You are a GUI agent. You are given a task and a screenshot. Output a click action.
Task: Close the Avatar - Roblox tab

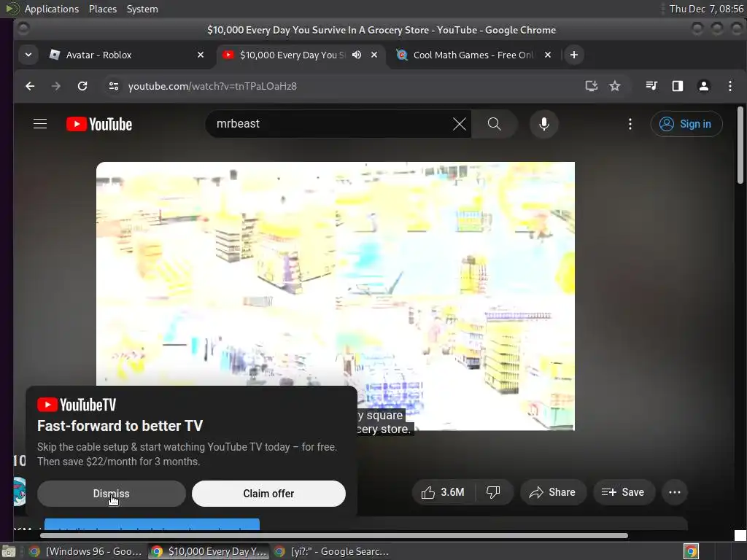coord(201,55)
